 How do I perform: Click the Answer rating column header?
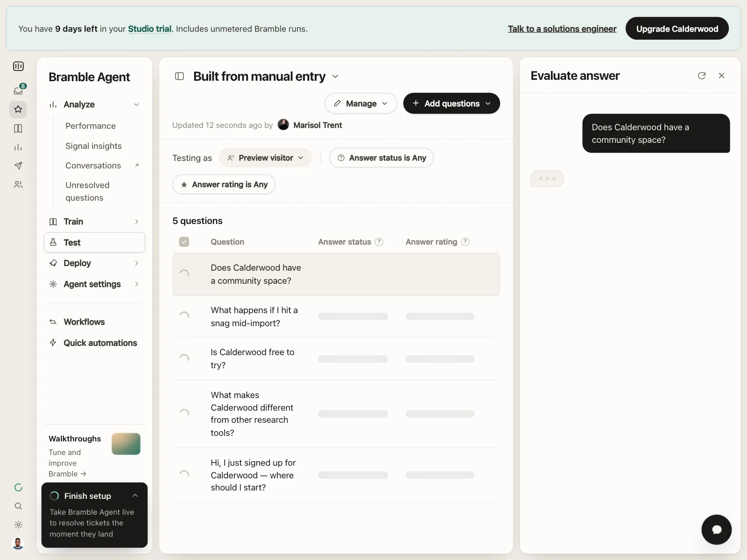431,242
